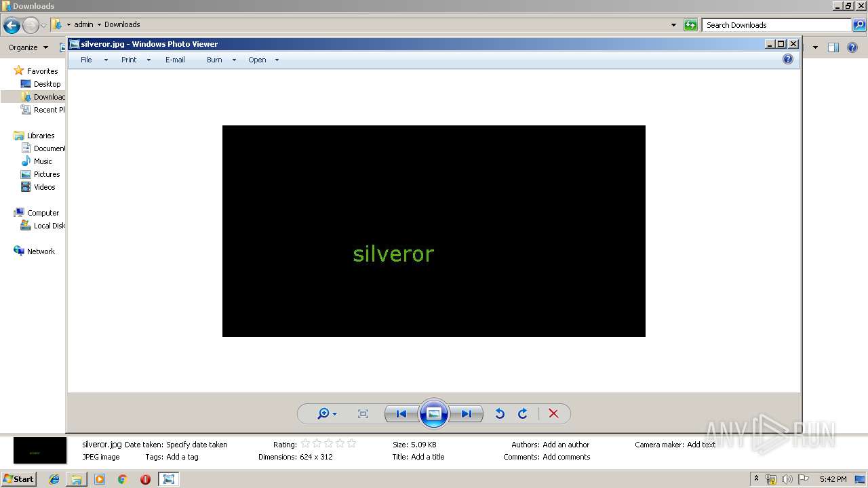
Task: Open the File menu in Photo Viewer
Action: tap(86, 60)
